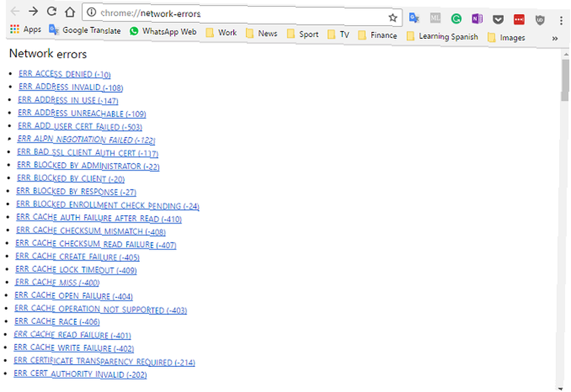571x392 pixels.
Task: Open ERR_CACHE_AUTH_FAILURE_AFTER_READ (-410) link
Action: [99, 218]
